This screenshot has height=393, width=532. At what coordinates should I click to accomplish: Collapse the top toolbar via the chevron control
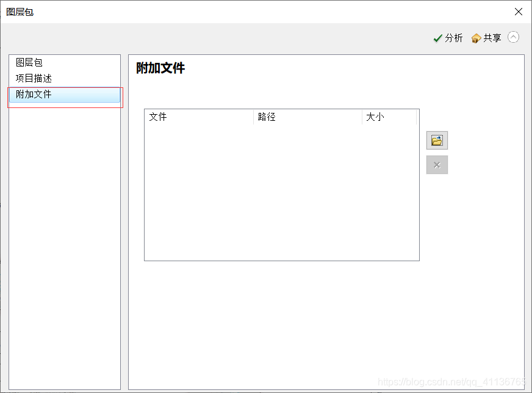514,37
